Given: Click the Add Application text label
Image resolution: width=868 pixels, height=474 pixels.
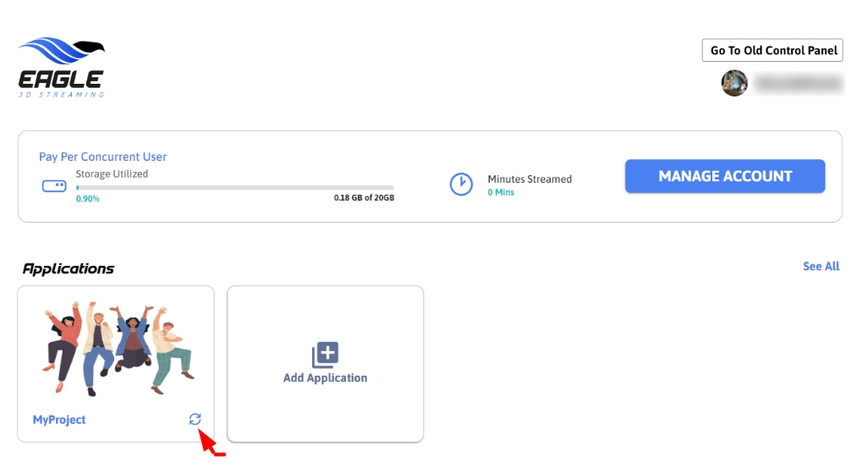Looking at the screenshot, I should pyautogui.click(x=325, y=378).
